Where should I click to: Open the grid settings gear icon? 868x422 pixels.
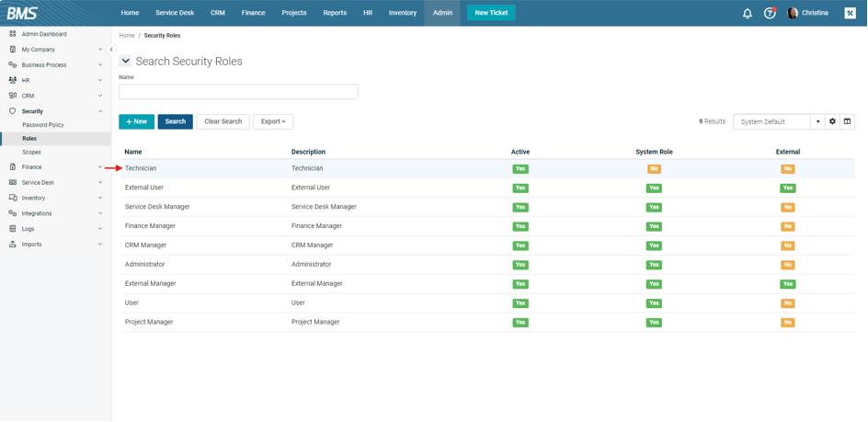click(832, 121)
